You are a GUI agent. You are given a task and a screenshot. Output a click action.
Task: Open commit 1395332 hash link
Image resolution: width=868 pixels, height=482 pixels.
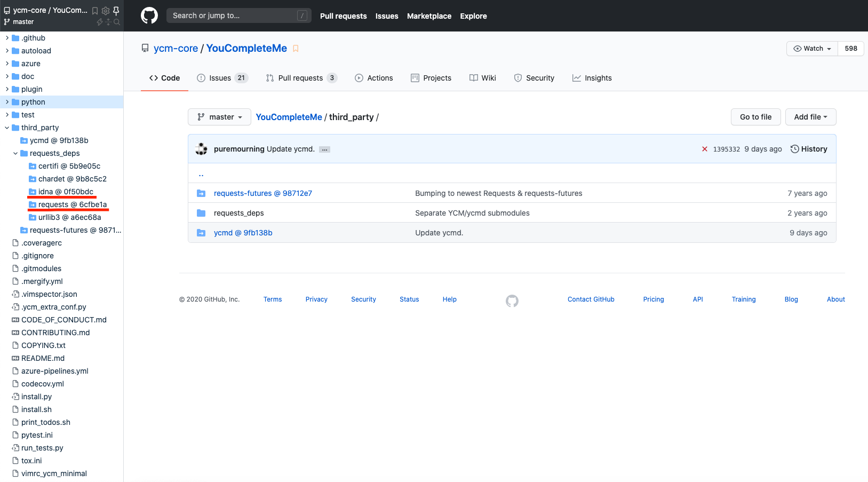pos(727,149)
